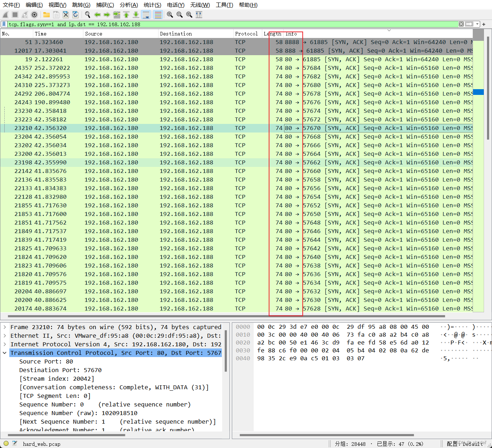Image resolution: width=492 pixels, height=448 pixels.
Task: Apply display filter arrow button
Action: pos(469,24)
